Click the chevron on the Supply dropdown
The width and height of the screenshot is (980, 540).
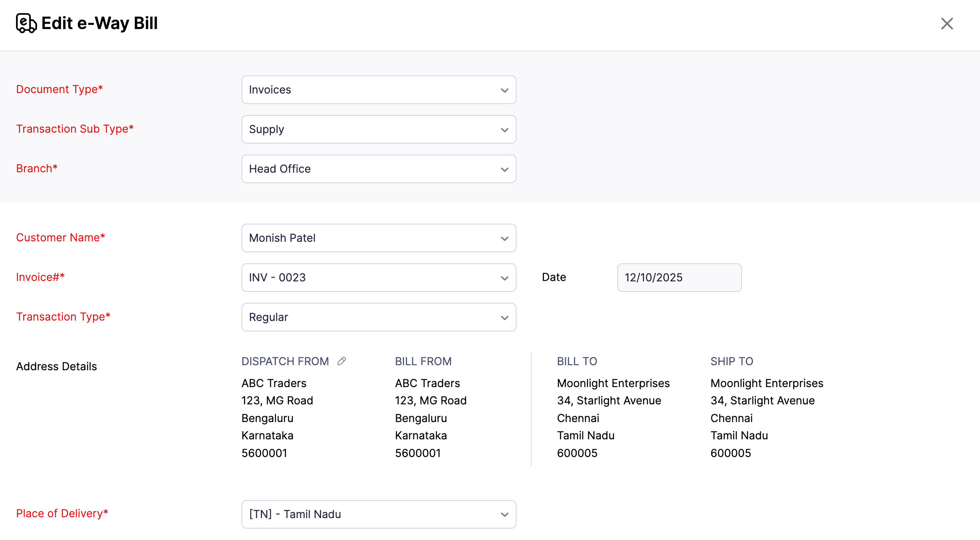504,129
